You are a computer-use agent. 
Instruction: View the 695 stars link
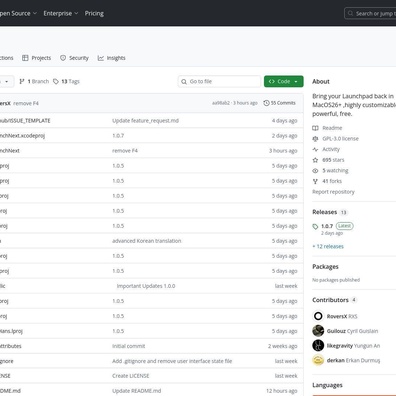coord(333,160)
